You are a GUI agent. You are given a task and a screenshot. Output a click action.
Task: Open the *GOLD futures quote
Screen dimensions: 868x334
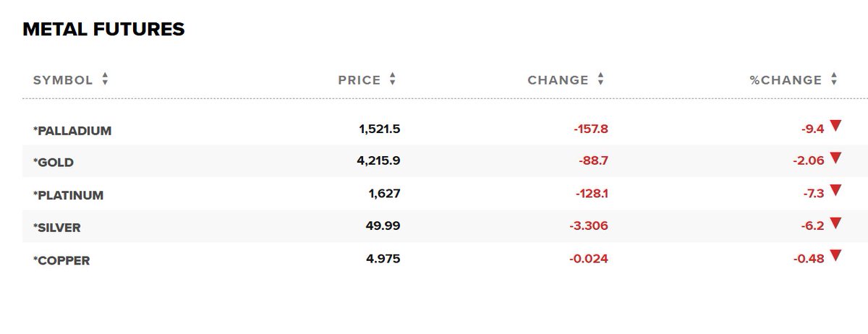[54, 163]
